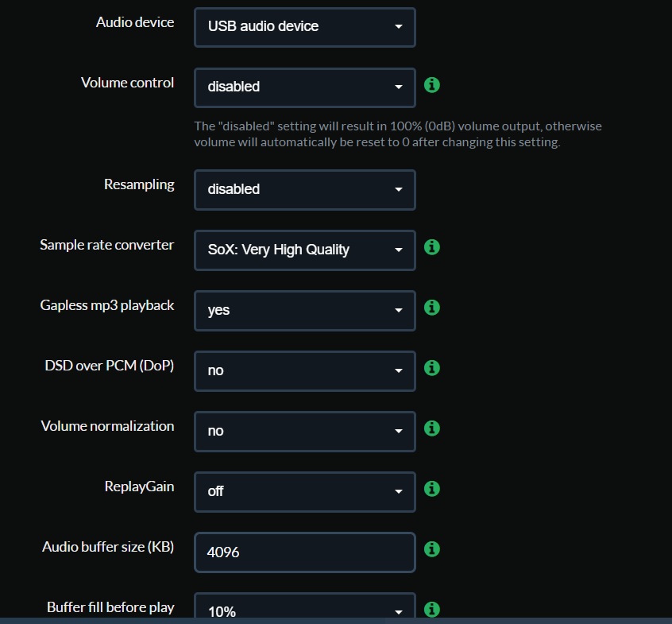
Task: Show Volume normalization help icon
Action: click(x=431, y=428)
